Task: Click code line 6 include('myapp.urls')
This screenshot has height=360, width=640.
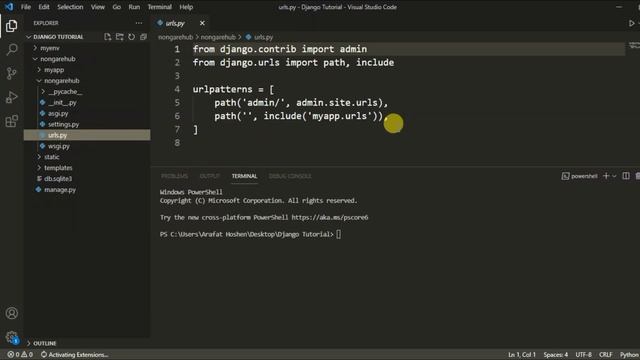Action: point(323,116)
